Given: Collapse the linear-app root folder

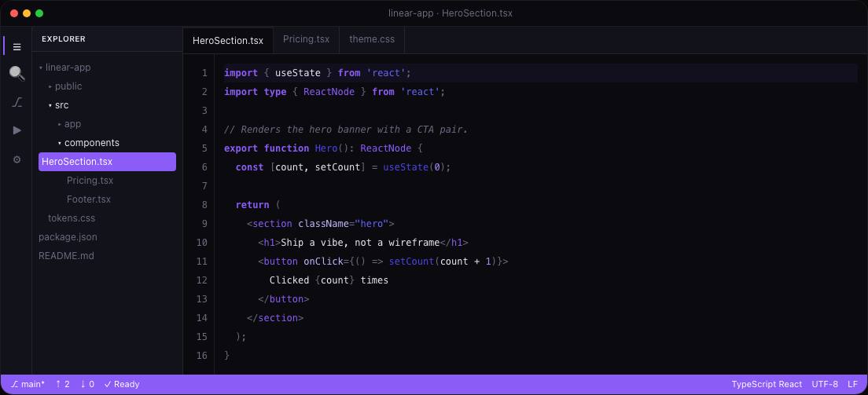Looking at the screenshot, I should tap(64, 68).
